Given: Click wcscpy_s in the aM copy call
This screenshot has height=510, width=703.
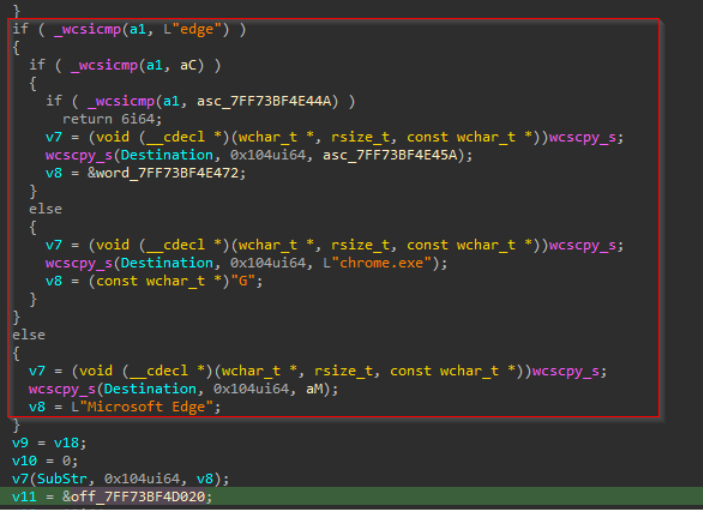Looking at the screenshot, I should click(x=62, y=389).
